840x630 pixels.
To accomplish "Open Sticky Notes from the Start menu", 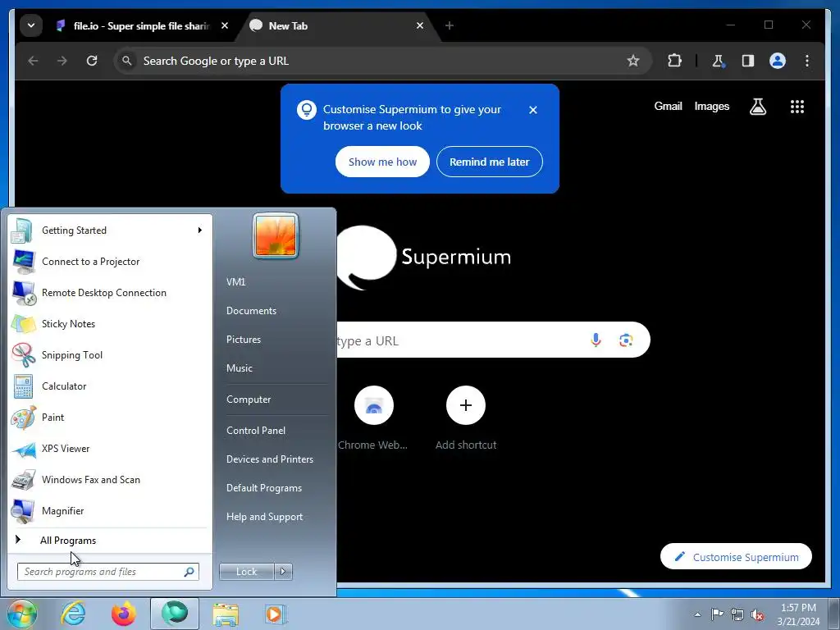I will click(109, 324).
